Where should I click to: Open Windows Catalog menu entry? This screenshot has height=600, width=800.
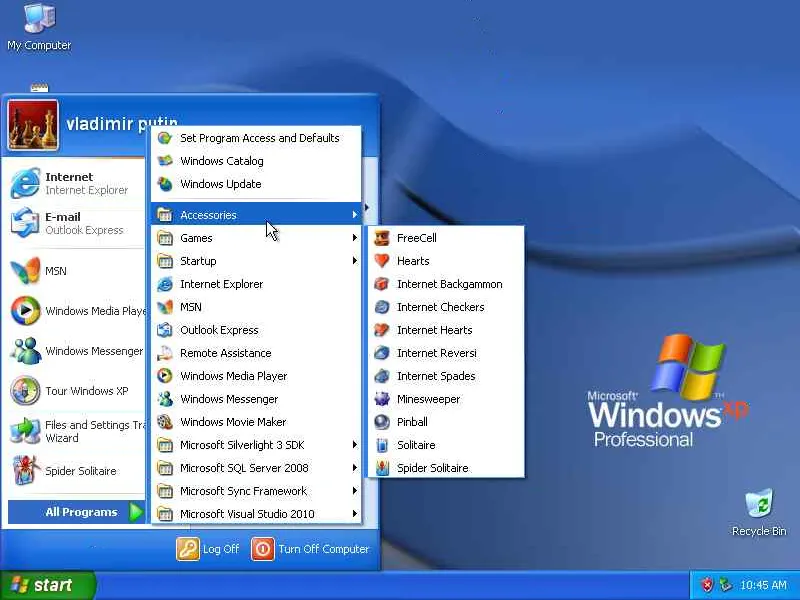[x=256, y=161]
